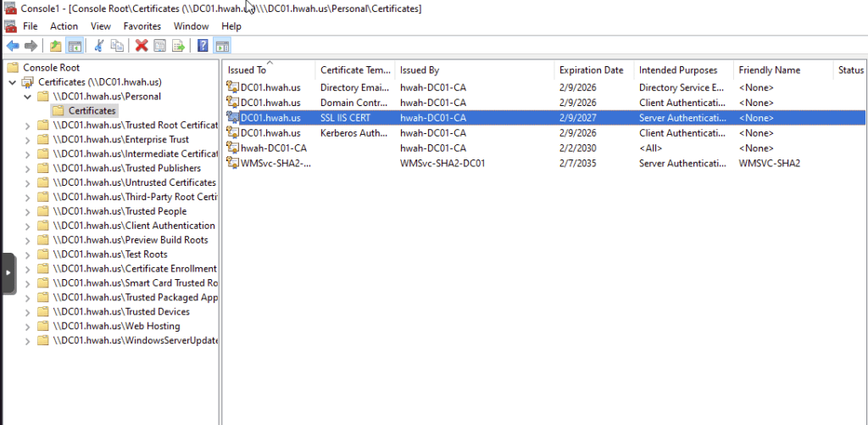Toggle Show/Hide Console Tree toolbar button
The height and width of the screenshot is (425, 868).
[x=75, y=46]
